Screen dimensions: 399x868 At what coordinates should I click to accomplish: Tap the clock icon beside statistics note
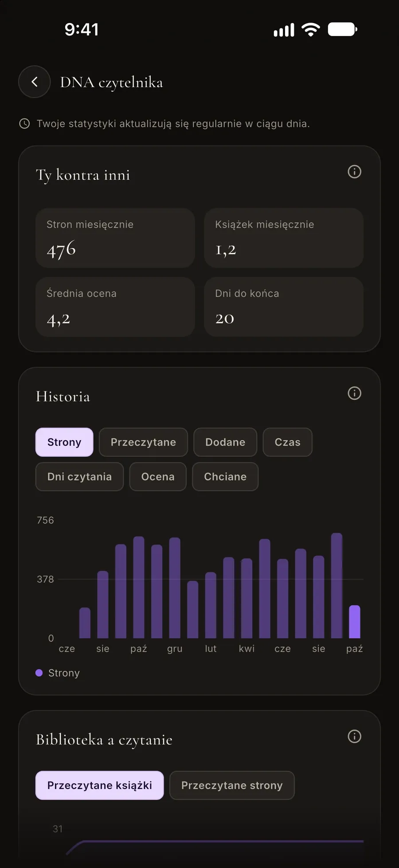pos(24,124)
